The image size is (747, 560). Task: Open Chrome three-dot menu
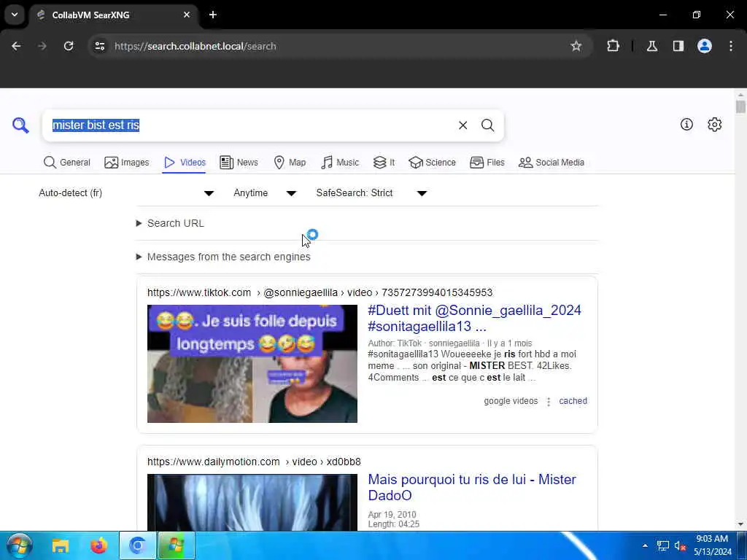731,46
